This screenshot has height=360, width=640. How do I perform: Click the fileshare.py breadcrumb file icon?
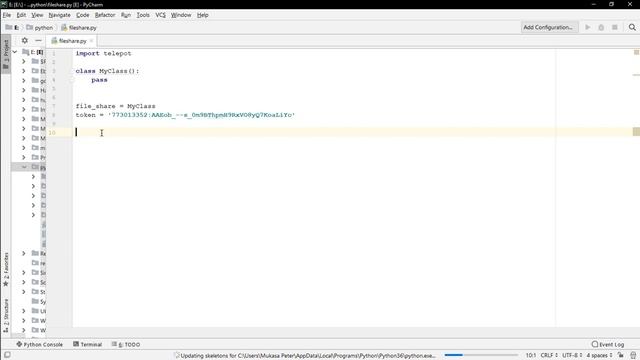pyautogui.click(x=64, y=27)
